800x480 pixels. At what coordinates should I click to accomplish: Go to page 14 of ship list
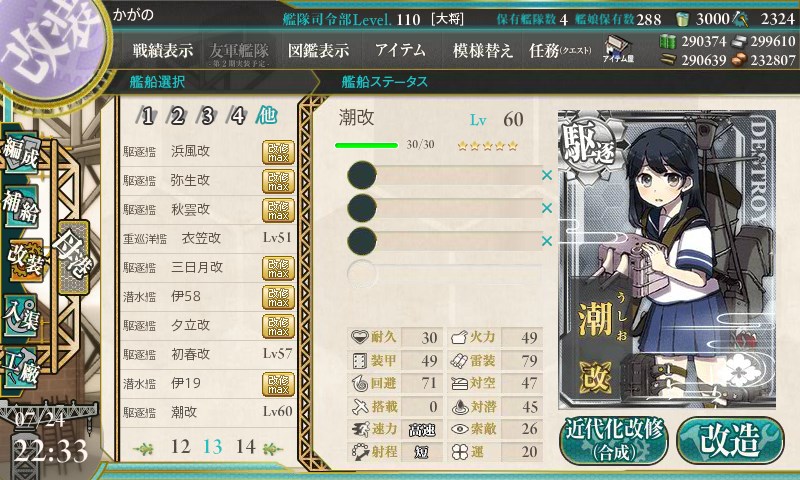[245, 447]
